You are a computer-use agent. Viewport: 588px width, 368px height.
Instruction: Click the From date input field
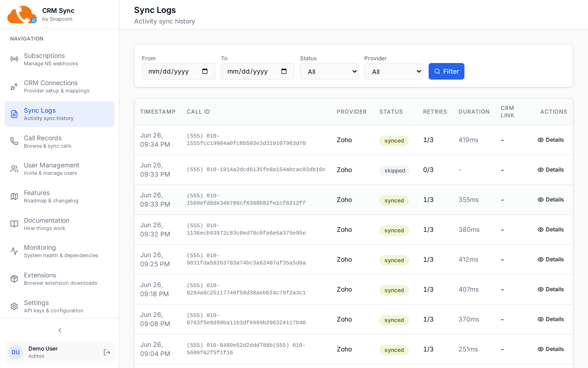click(x=179, y=71)
